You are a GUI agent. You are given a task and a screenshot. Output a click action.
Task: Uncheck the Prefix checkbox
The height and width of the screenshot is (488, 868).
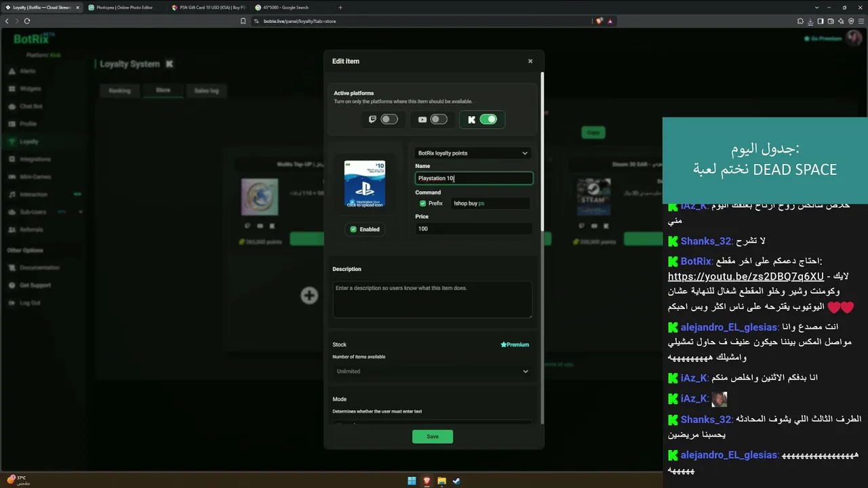coord(422,203)
